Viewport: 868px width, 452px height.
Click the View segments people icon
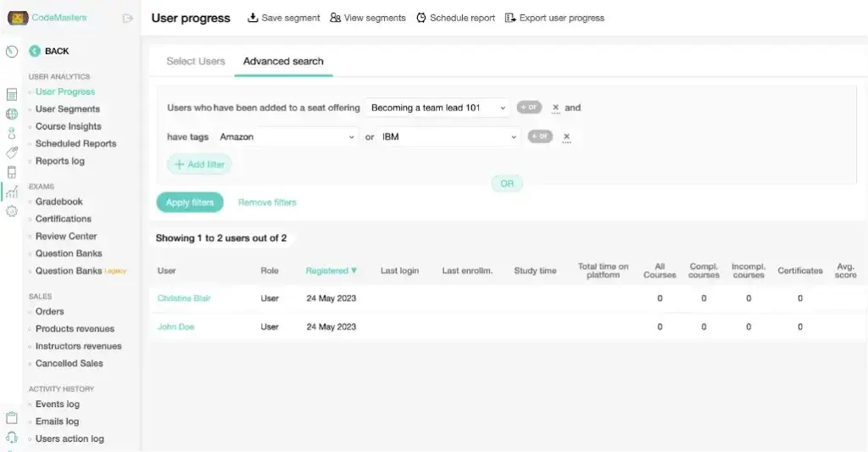pyautogui.click(x=335, y=18)
